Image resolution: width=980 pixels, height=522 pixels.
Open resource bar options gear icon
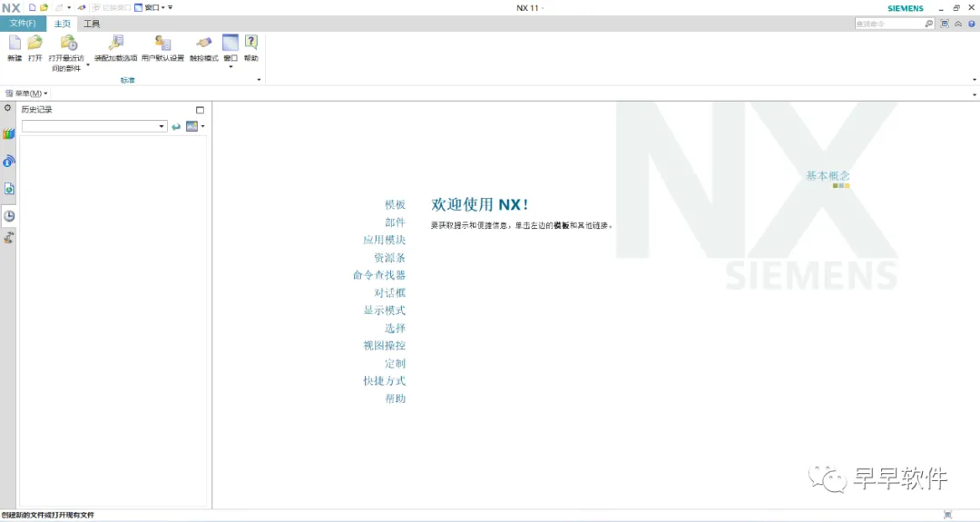7,107
